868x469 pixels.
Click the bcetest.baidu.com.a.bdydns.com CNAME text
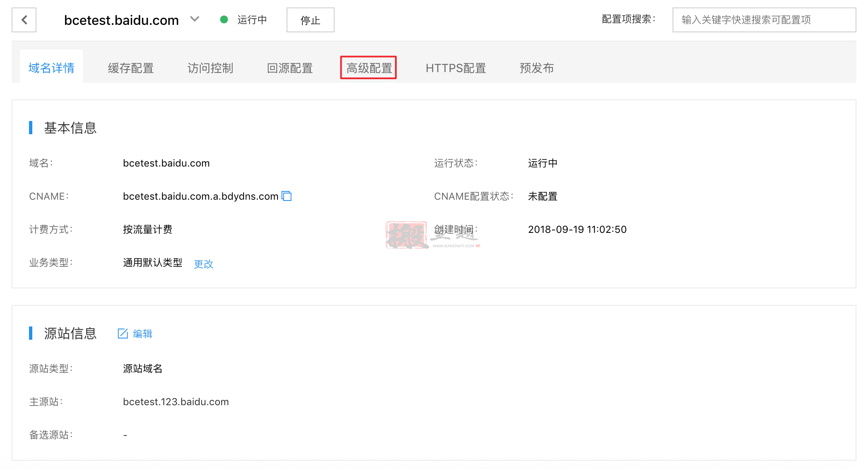coord(200,196)
